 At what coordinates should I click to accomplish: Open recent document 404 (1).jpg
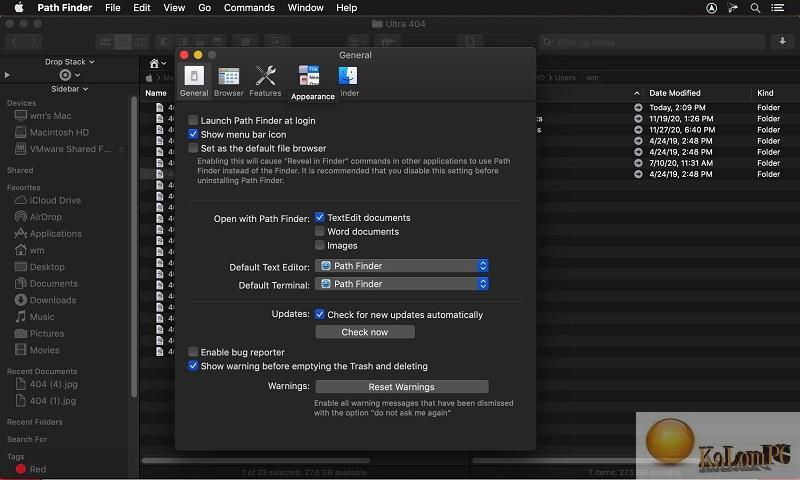pos(47,400)
